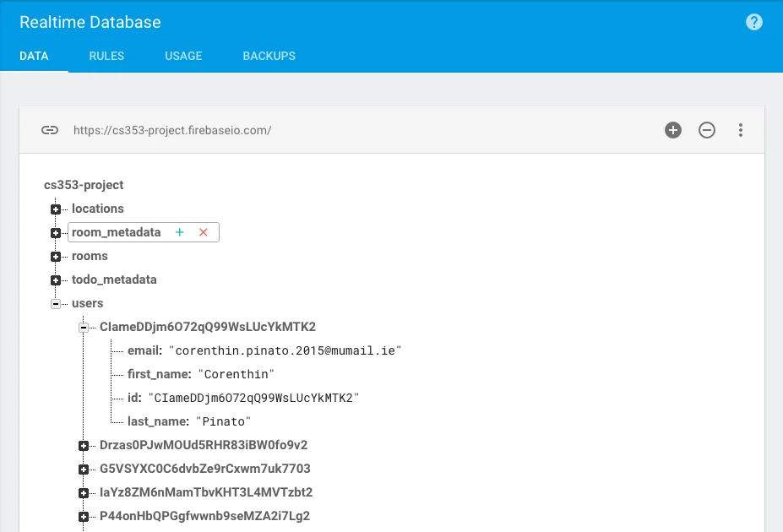This screenshot has height=532, width=783.
Task: Open the help question mark icon
Action: pos(753,22)
